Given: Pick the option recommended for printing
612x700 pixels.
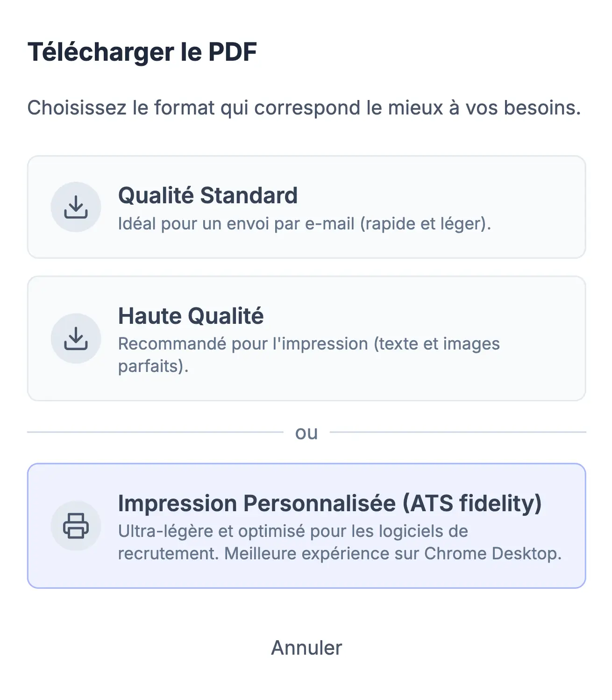Looking at the screenshot, I should [306, 338].
